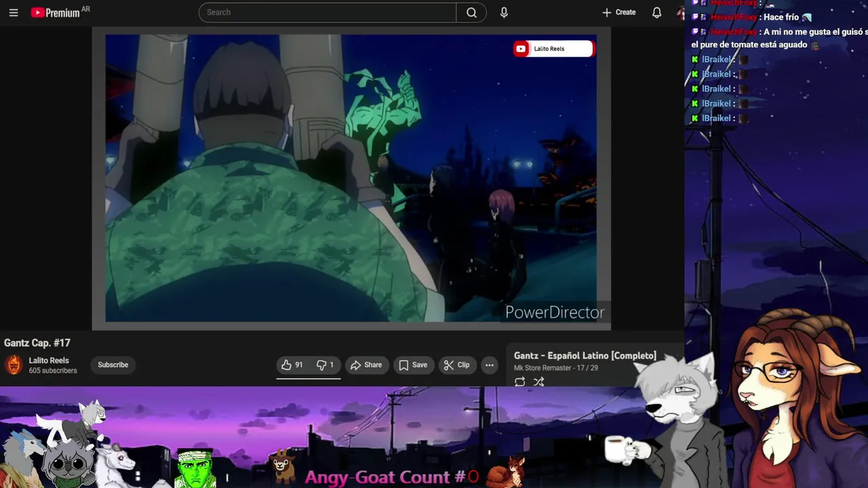Open the notifications bell
The height and width of the screenshot is (488, 868).
tap(656, 12)
